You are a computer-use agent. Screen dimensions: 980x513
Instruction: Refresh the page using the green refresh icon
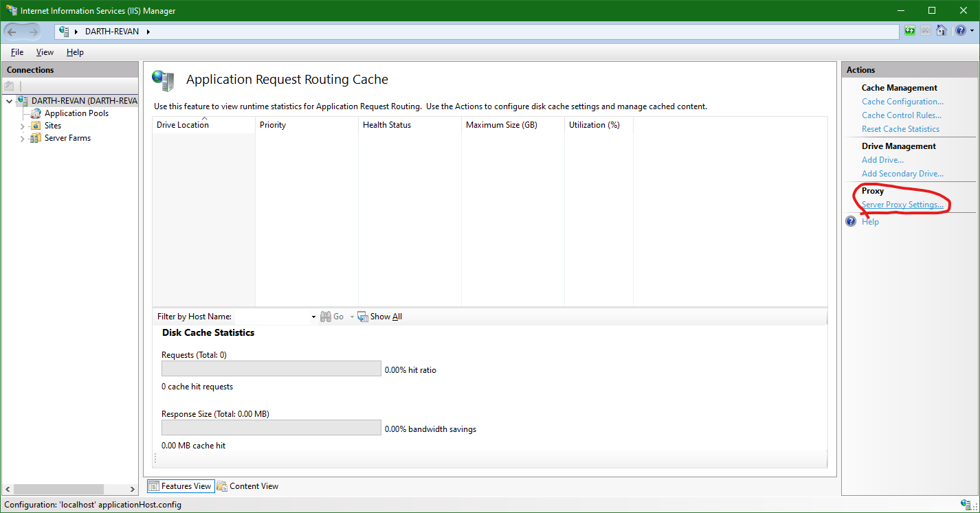pos(909,31)
